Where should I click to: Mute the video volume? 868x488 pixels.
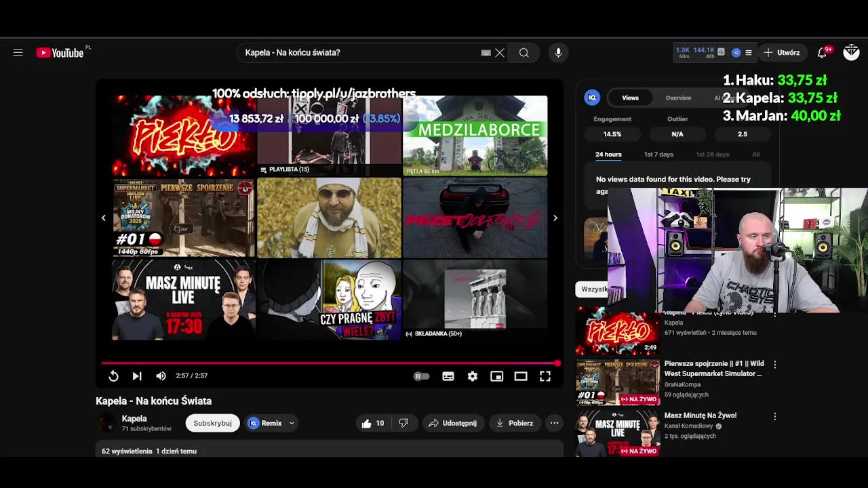click(161, 376)
